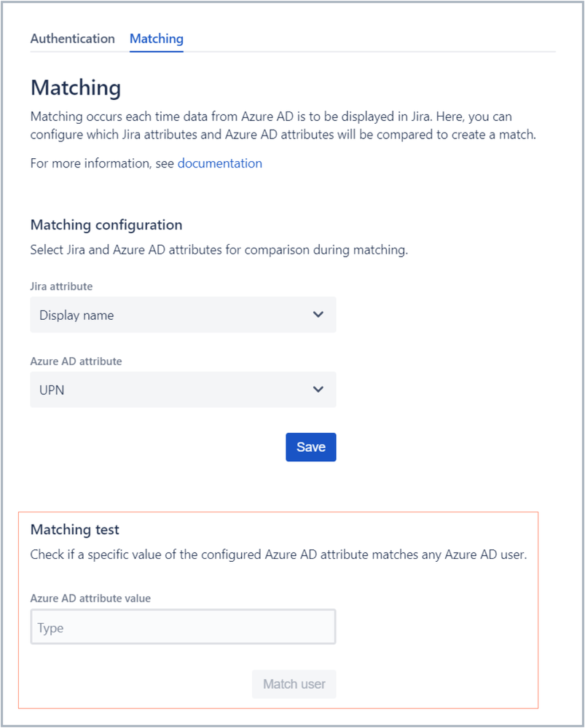Click the 'For more information, see' text
585x728 pixels.
[x=102, y=163]
